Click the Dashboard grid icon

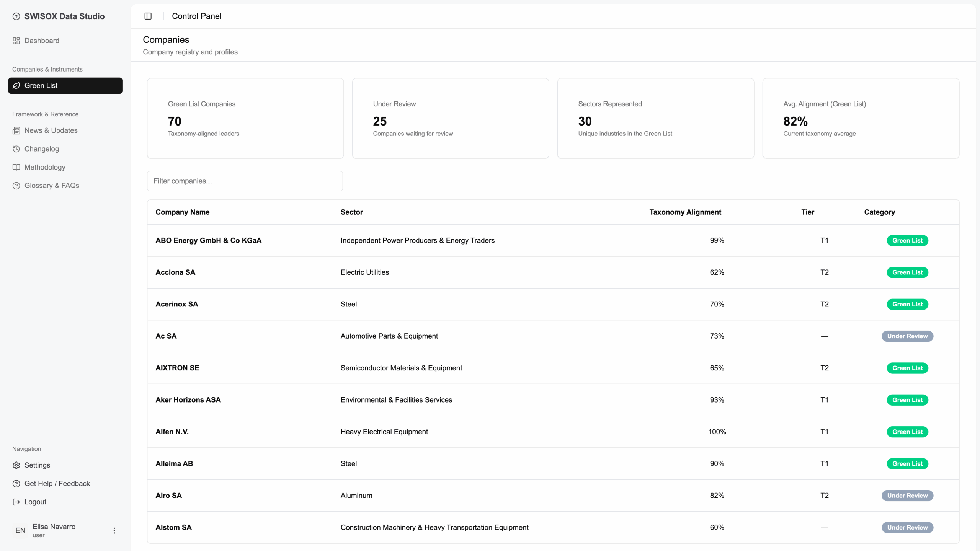coord(16,41)
